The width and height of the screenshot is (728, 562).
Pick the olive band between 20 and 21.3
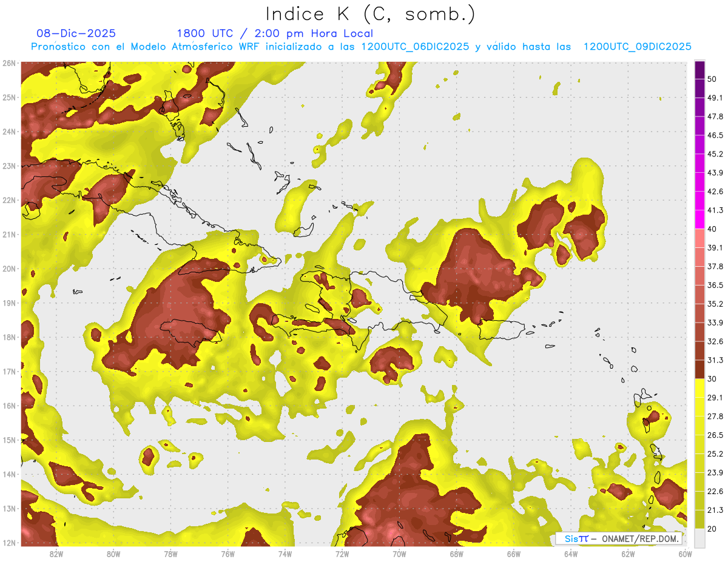click(699, 520)
